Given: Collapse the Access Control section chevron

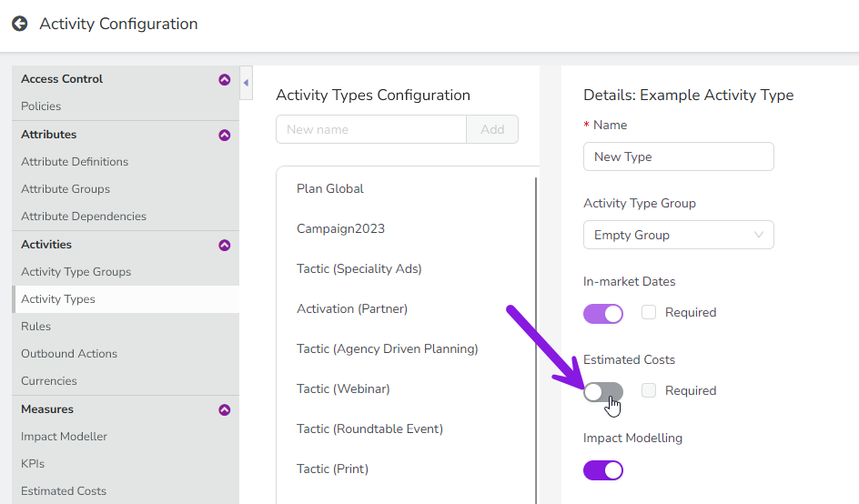Looking at the screenshot, I should (x=225, y=79).
